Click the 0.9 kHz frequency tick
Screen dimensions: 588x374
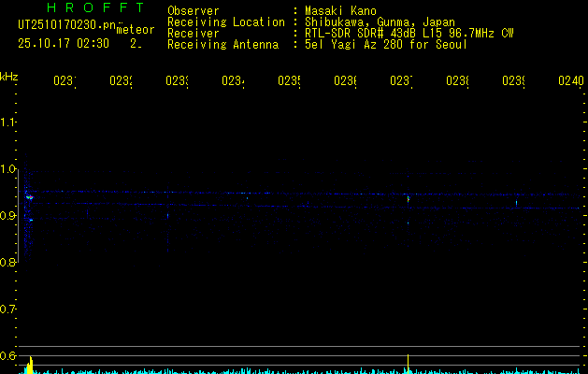9,216
